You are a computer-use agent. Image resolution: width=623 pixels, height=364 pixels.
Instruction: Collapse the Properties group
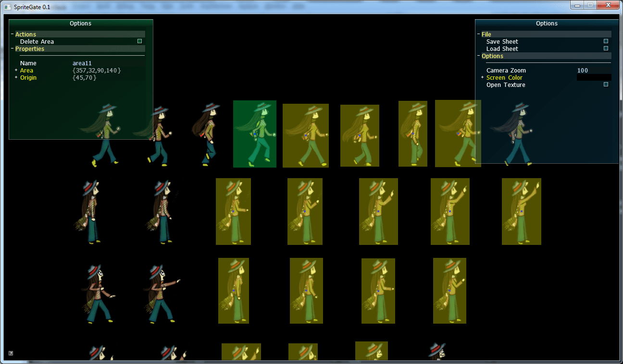point(12,49)
